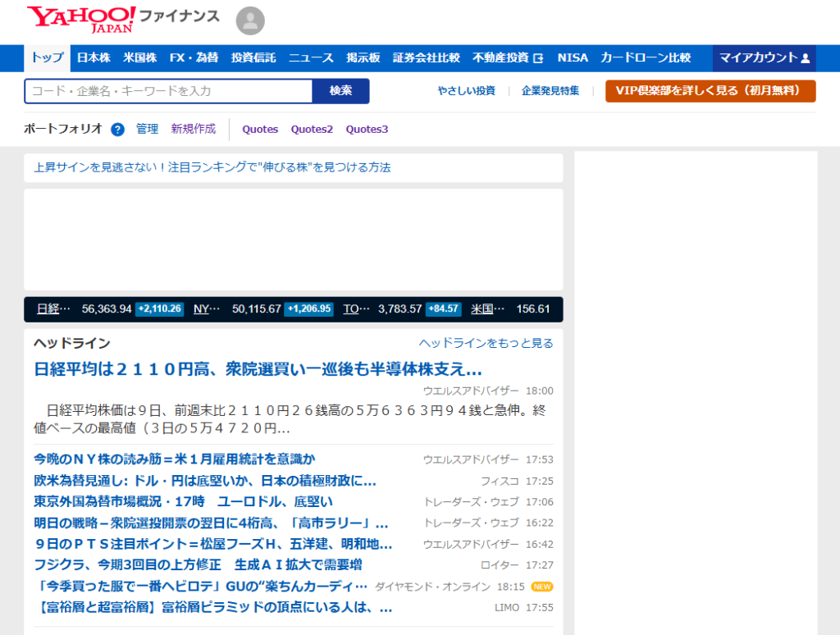Read main headline 日経平均は2110円高
Image resolution: width=840 pixels, height=635 pixels.
click(258, 368)
